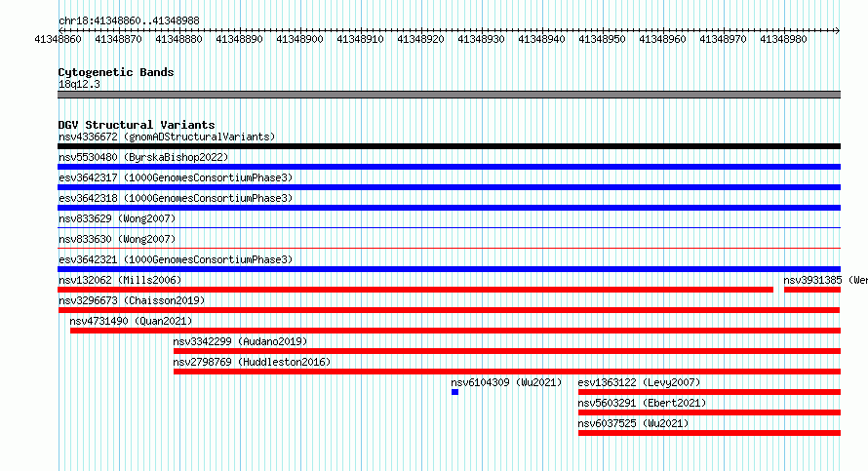Click the gray 18q12.3 cytogenetic band bar
Image resolution: width=868 pixels, height=471 pixels.
coord(449,95)
